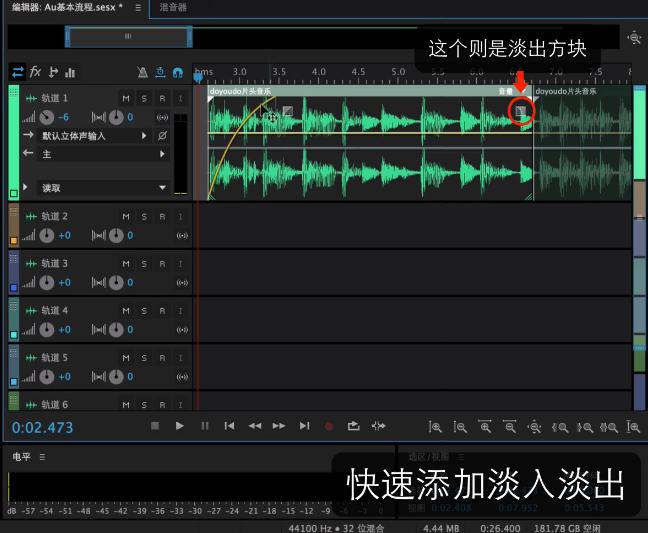Click the zoom navigator icon at top right
648x533 pixels.
(x=634, y=38)
